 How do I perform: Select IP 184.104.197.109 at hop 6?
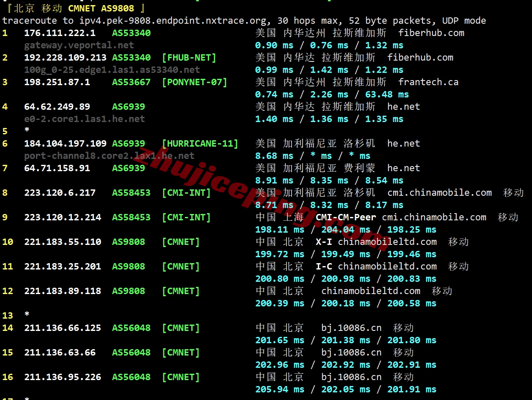pos(65,143)
